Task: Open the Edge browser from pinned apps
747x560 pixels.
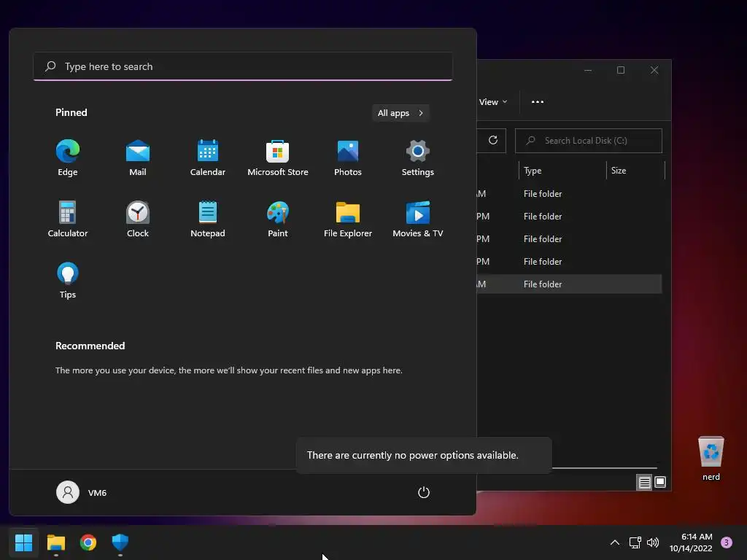Action: click(x=68, y=158)
